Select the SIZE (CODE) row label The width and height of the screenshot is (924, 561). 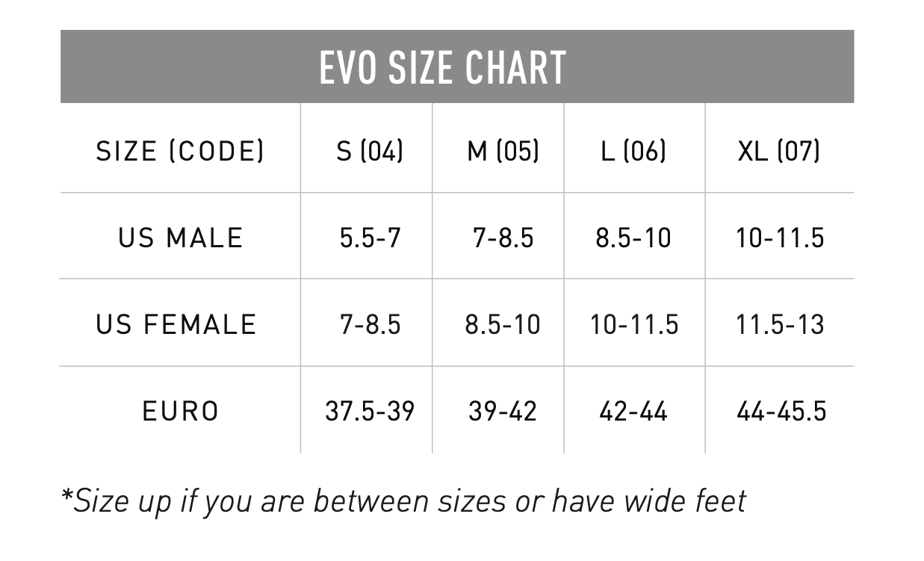[x=180, y=152]
